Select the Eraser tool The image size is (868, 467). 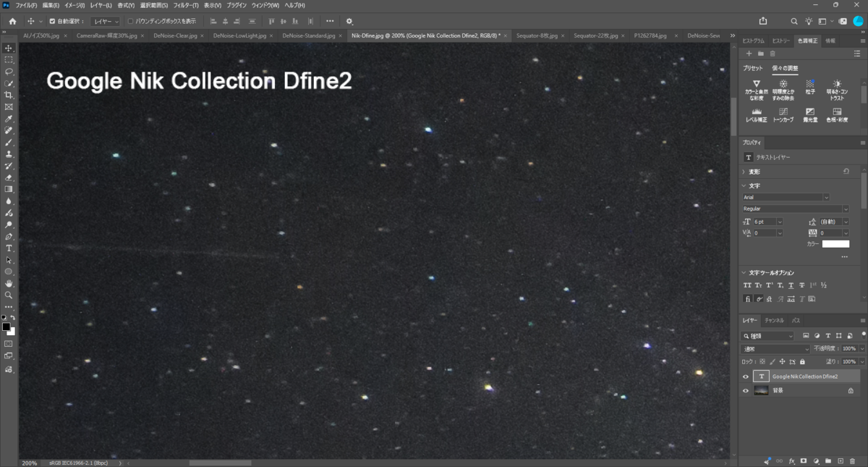(9, 177)
